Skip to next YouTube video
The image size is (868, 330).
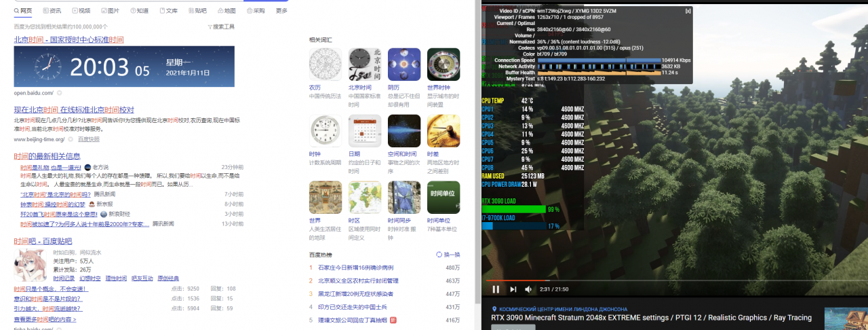click(x=513, y=289)
